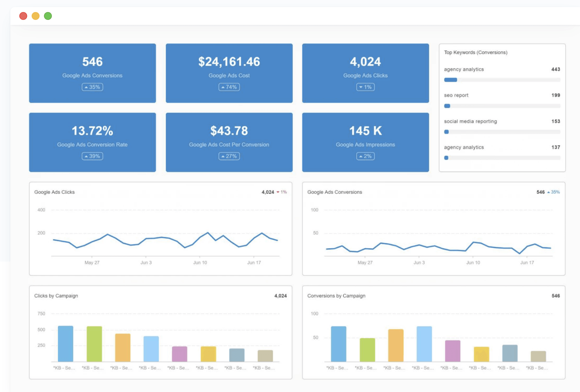Click red down arrow in Clicks chart header
580x392 pixels.
(x=278, y=192)
